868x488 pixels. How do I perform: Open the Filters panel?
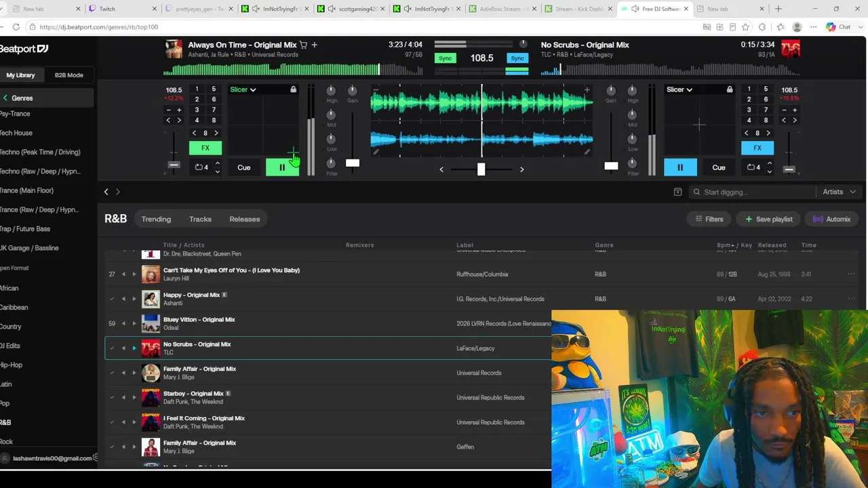coord(709,219)
